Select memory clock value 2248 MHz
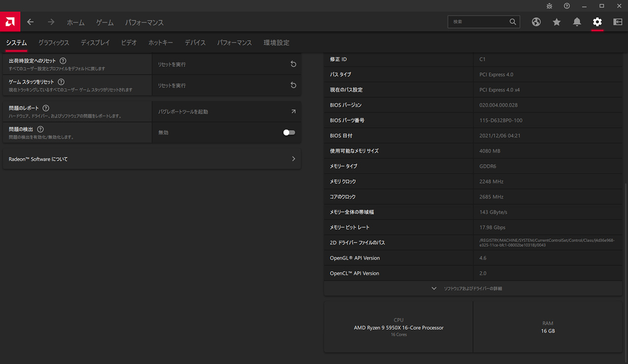 [x=492, y=182]
